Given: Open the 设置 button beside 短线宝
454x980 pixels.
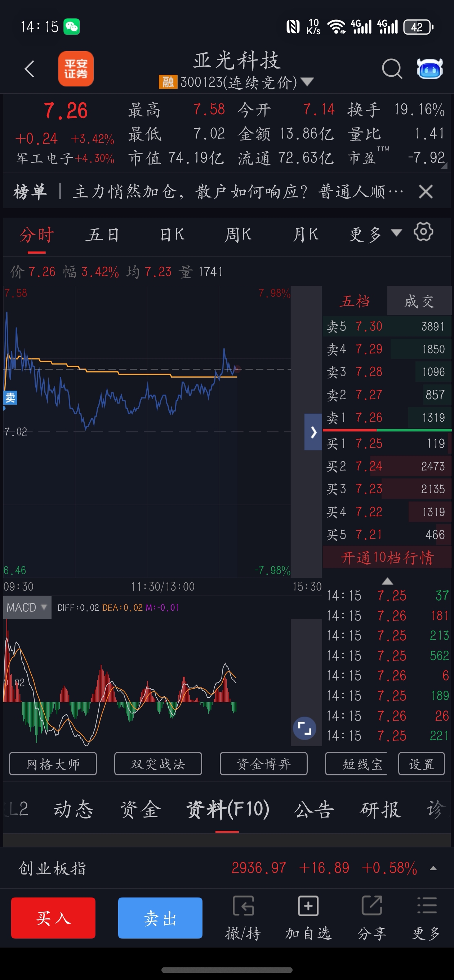Looking at the screenshot, I should click(421, 763).
